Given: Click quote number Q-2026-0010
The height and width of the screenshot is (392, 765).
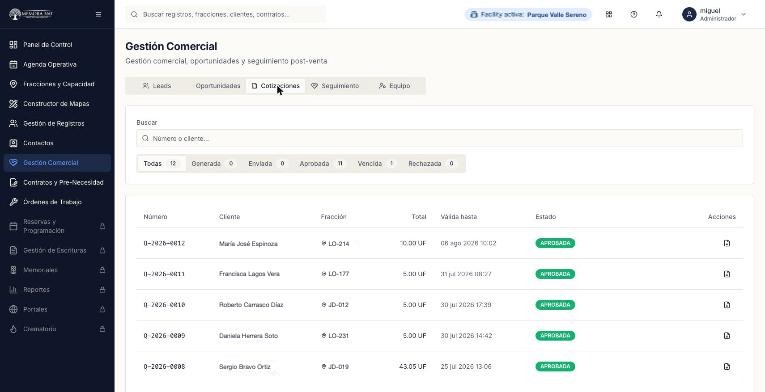Looking at the screenshot, I should click(x=164, y=305).
